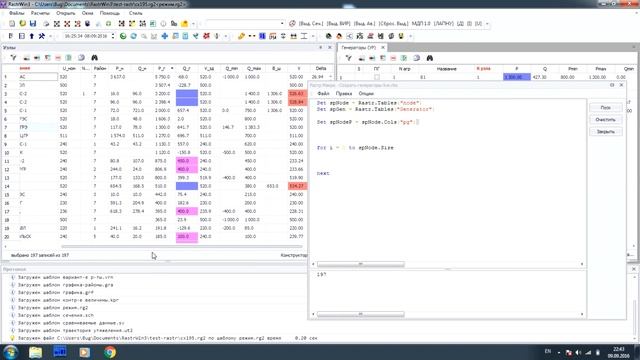Click the red minus row icon in Узлы toolbar

point(58,58)
